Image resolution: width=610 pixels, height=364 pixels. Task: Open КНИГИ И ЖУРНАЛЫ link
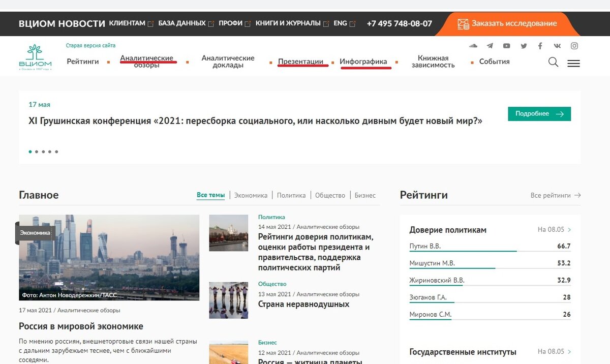coord(288,23)
